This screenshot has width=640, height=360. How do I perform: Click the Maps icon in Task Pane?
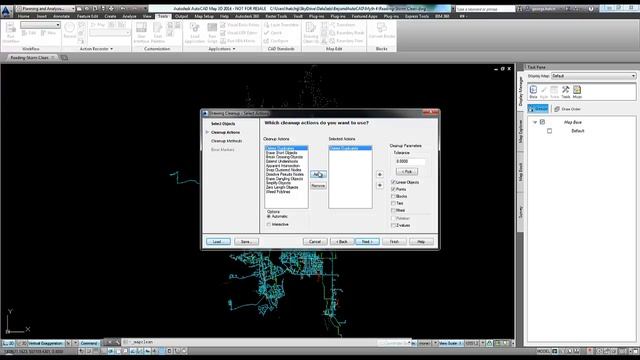tap(577, 92)
